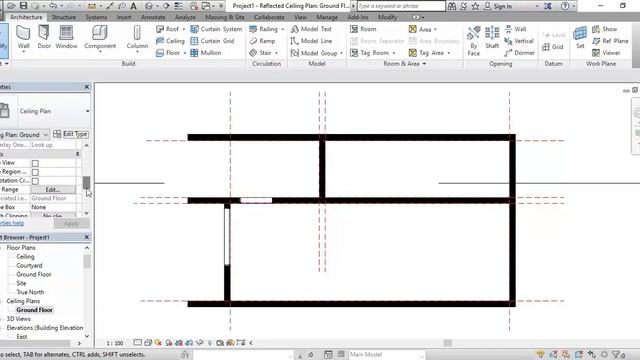Switch to the Structure ribbon tab
The image size is (640, 360).
point(64,17)
